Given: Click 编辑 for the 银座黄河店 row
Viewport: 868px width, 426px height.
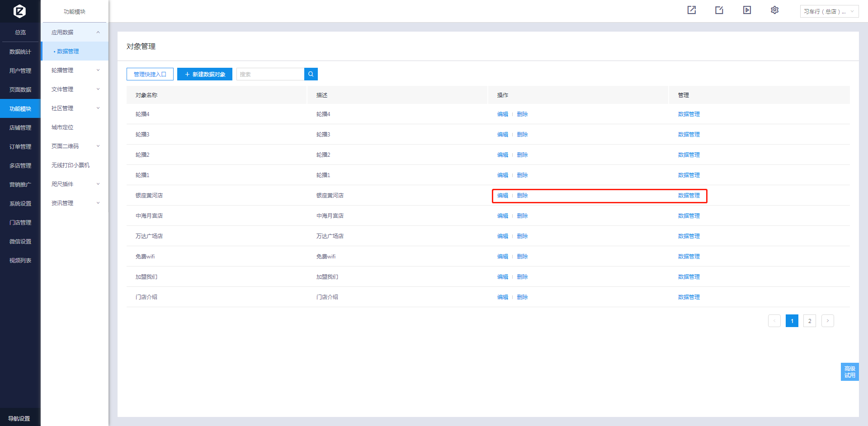Looking at the screenshot, I should point(502,196).
